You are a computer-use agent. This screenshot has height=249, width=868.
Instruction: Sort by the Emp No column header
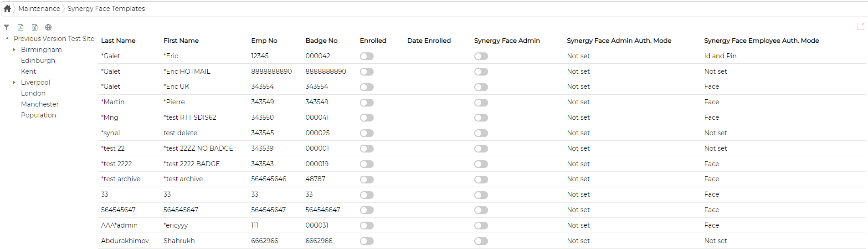264,41
